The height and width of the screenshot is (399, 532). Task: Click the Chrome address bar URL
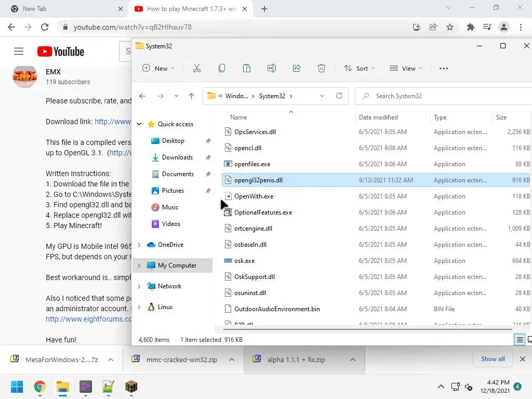[132, 27]
